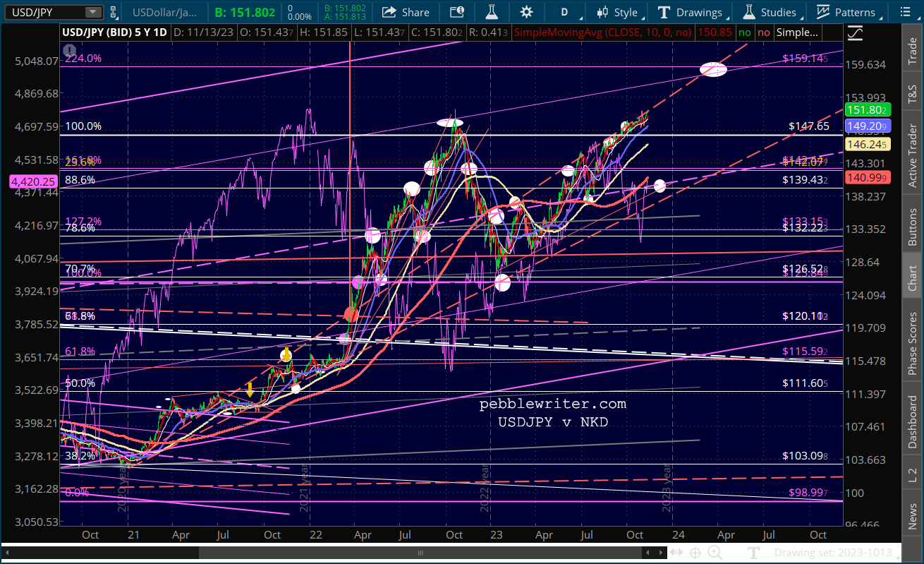Click the $103.098 Fibonacci level label
The height and width of the screenshot is (564, 924).
point(805,456)
